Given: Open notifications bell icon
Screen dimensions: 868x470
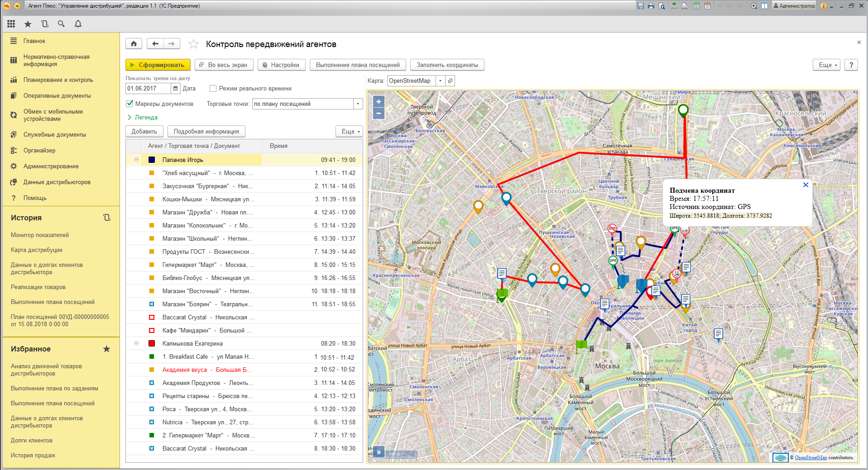Looking at the screenshot, I should [x=78, y=24].
